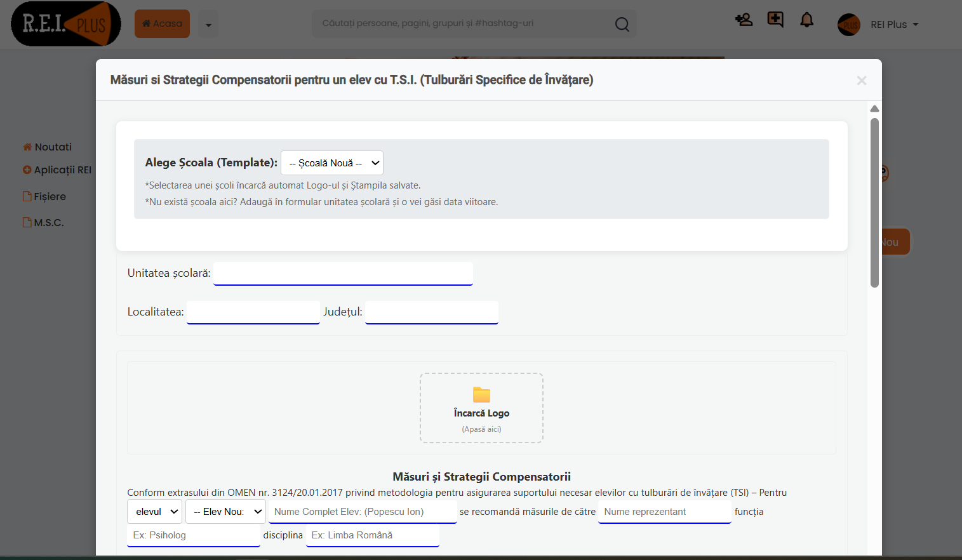Click the create post icon in top bar
The height and width of the screenshot is (560, 962).
[x=775, y=20]
